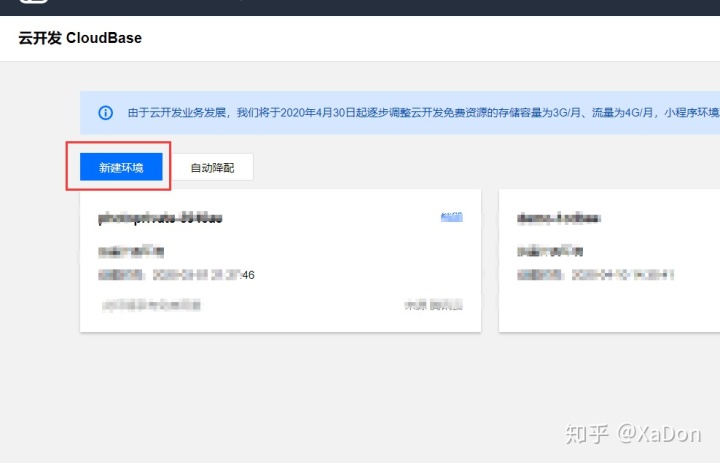
Task: Click the timestamp ending in :46 on the first card
Action: [203, 275]
